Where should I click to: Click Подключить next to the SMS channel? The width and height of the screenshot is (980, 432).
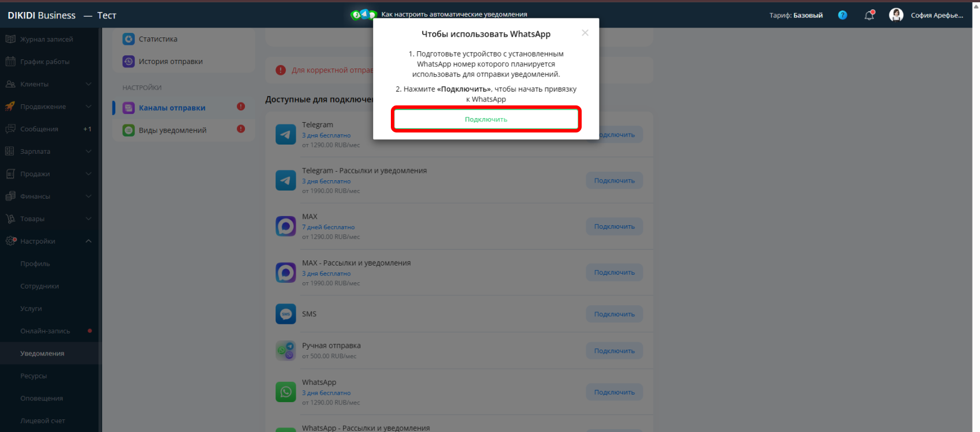click(615, 314)
